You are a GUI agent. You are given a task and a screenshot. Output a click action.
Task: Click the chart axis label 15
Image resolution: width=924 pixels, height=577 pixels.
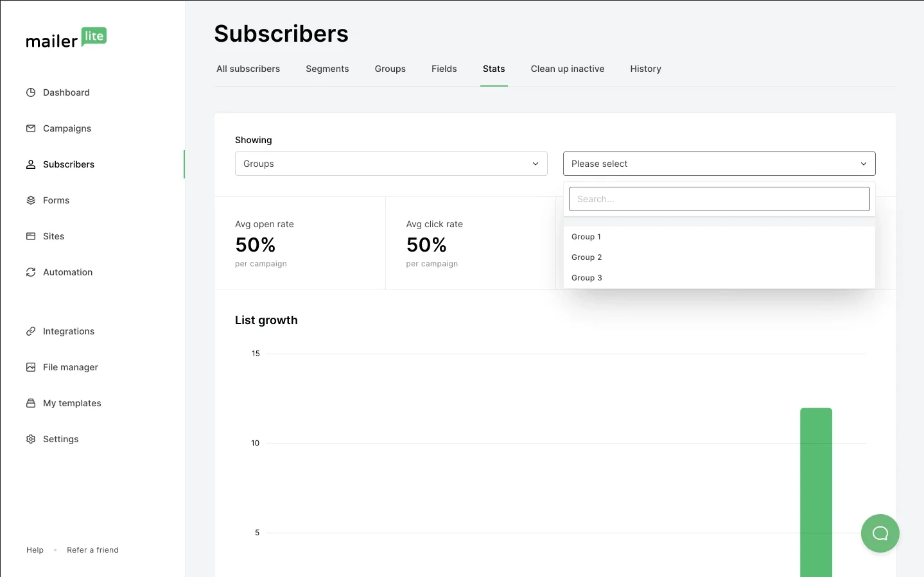point(256,354)
